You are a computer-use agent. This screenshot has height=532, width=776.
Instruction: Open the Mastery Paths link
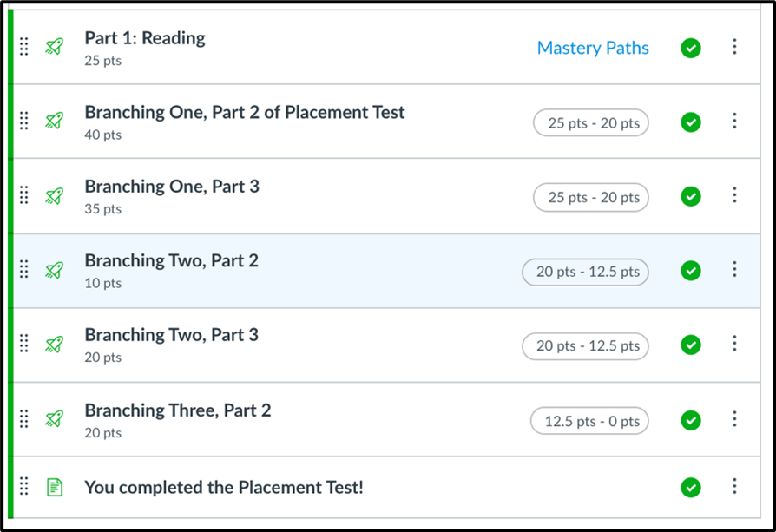point(593,48)
